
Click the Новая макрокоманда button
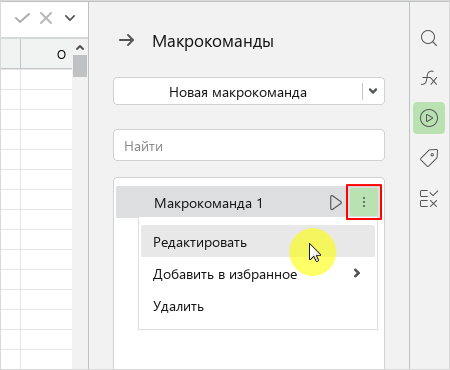tap(238, 92)
